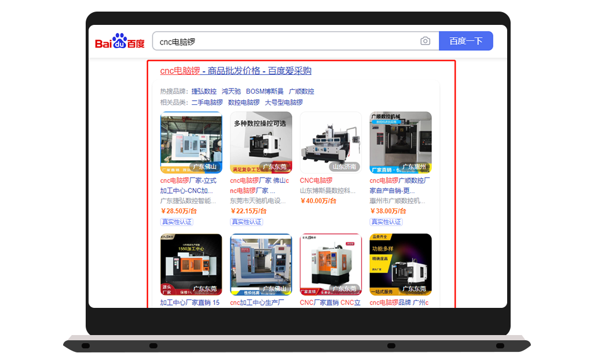
Task: Click 真实性认证 badge under ¥28.50万 product
Action: pyautogui.click(x=177, y=222)
